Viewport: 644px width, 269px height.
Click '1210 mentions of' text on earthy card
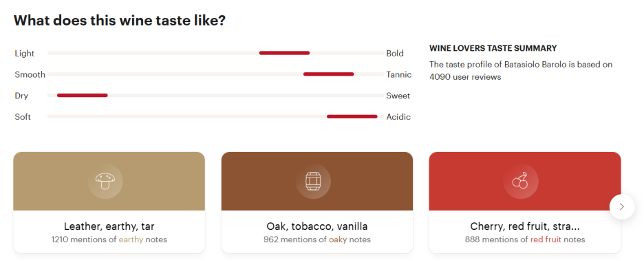click(x=84, y=239)
